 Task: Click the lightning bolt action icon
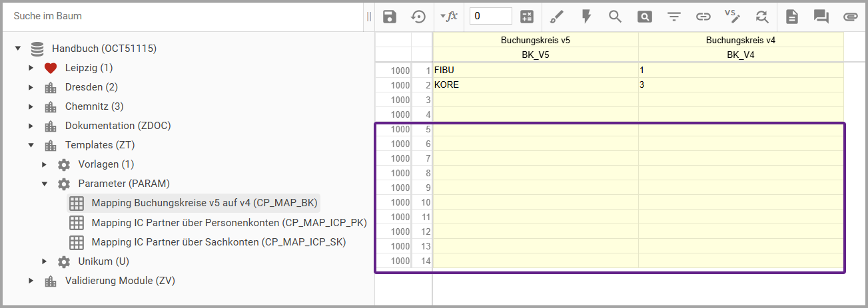tap(586, 17)
